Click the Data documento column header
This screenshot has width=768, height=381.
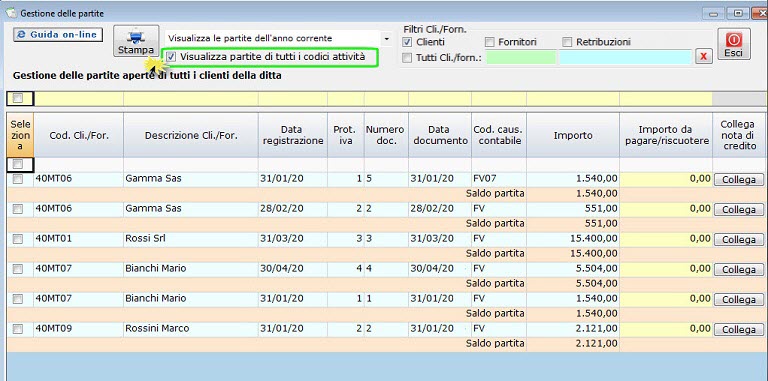[x=440, y=136]
